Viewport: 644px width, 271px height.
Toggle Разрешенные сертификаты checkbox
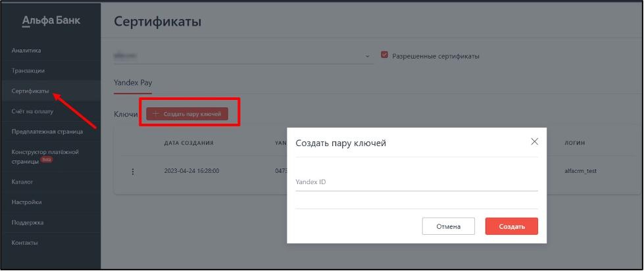point(384,55)
